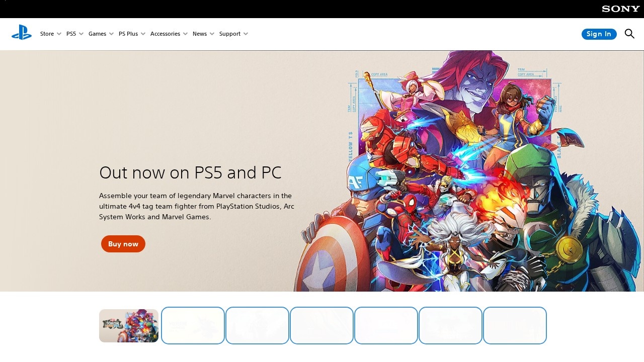Click the "Assemble your team" description text
The height and width of the screenshot is (362, 644).
(197, 206)
